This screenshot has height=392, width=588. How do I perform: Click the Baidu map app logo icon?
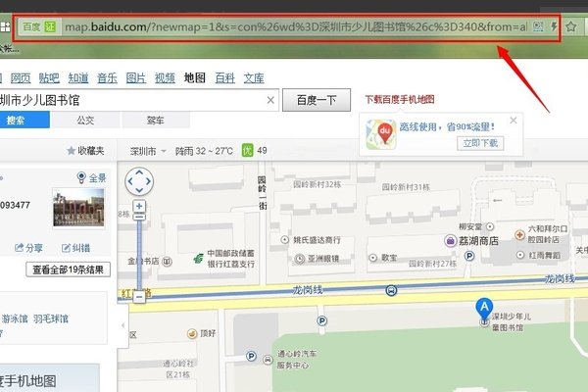(381, 134)
